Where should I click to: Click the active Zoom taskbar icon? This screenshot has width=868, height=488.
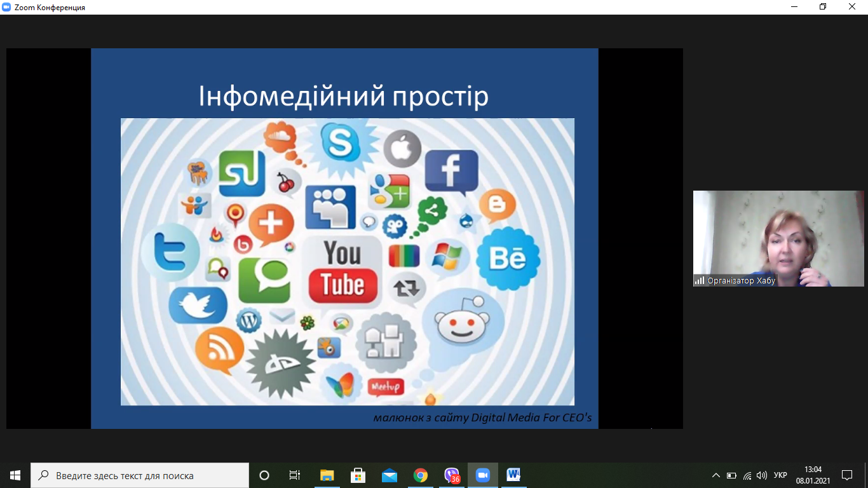click(483, 475)
